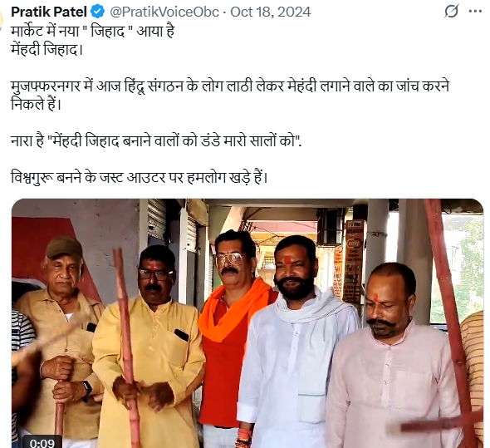490x448 pixels.
Task: Click the Grok explain-post icon
Action: click(x=451, y=12)
